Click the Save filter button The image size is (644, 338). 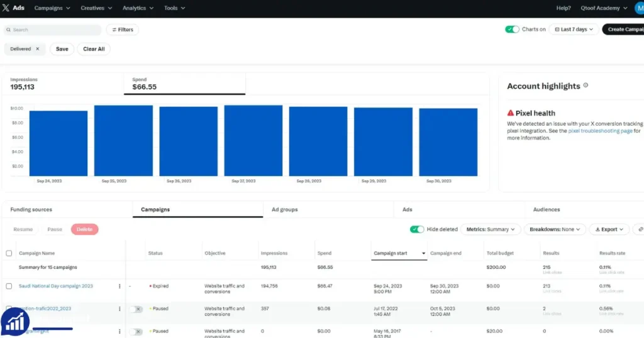tap(62, 49)
